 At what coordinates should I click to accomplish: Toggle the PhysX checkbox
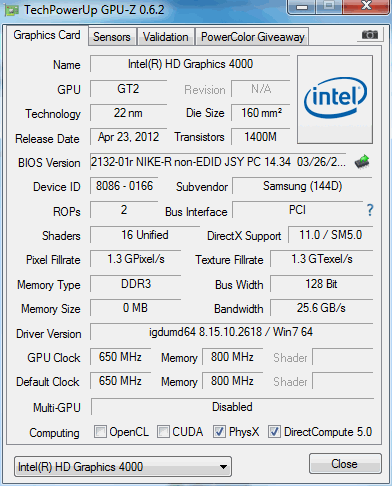click(219, 432)
